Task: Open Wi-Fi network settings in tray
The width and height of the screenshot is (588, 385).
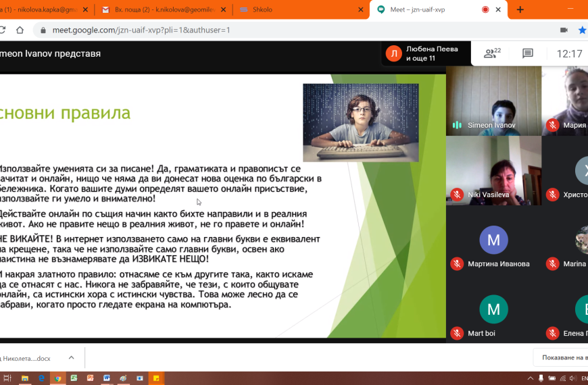Action: click(x=563, y=378)
